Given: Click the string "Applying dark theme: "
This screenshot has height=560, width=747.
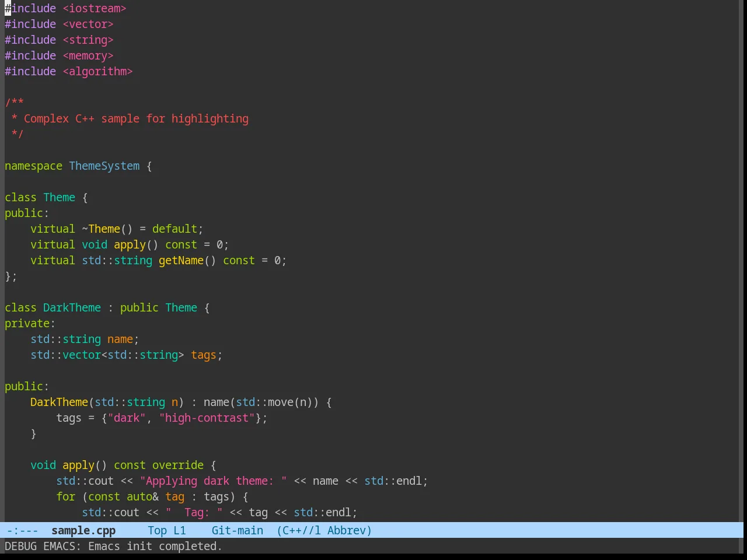Looking at the screenshot, I should pyautogui.click(x=213, y=481).
